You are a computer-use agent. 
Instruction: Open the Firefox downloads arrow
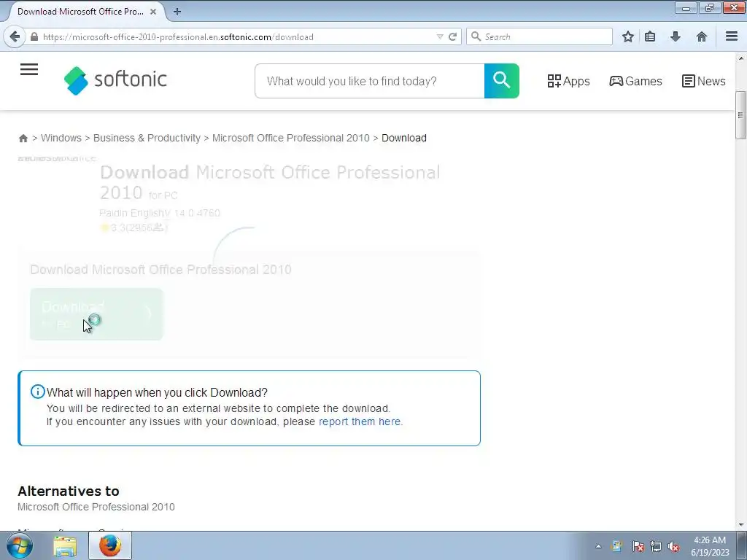click(675, 36)
